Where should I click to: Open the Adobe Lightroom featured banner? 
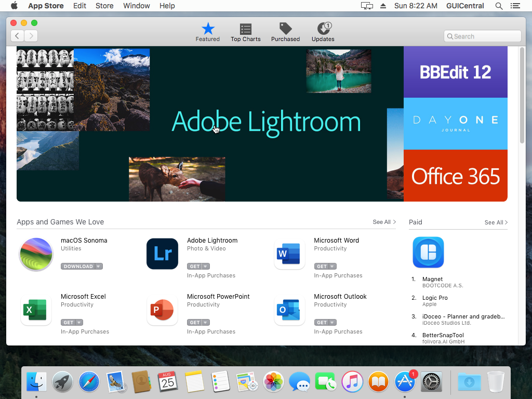point(210,124)
